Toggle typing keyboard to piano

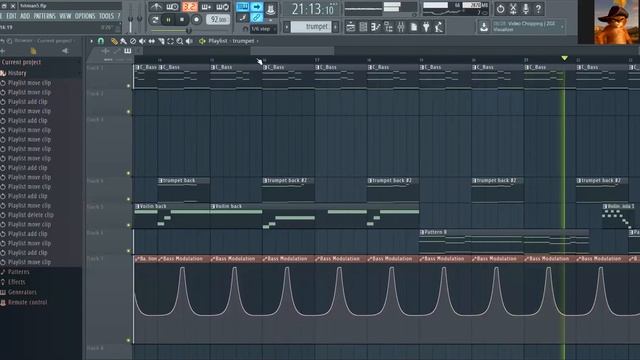[x=242, y=7]
